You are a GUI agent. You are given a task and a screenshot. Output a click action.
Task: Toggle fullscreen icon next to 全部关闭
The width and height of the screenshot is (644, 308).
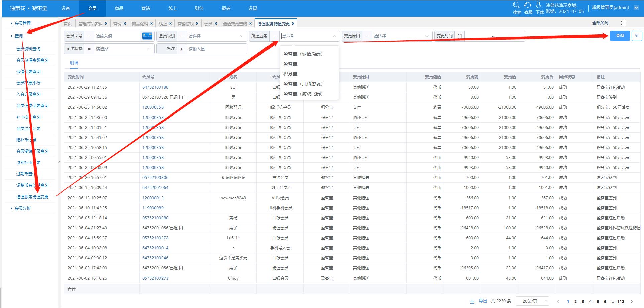[x=623, y=23]
